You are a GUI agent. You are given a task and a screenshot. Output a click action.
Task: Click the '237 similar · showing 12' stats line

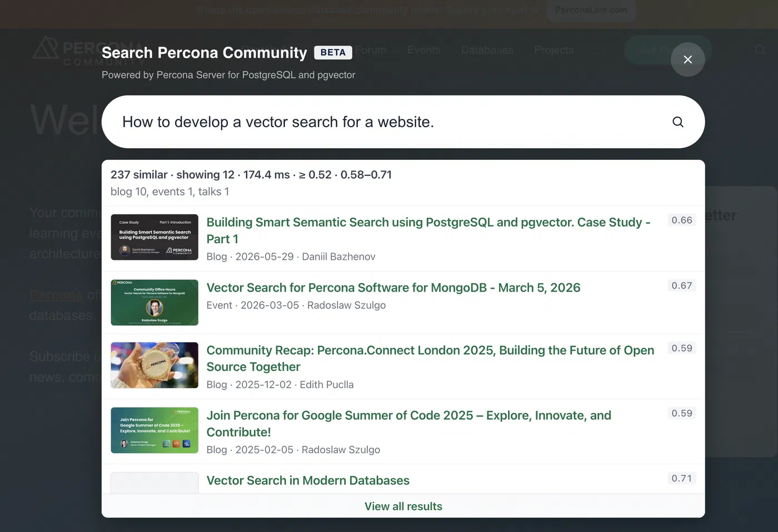(x=251, y=175)
